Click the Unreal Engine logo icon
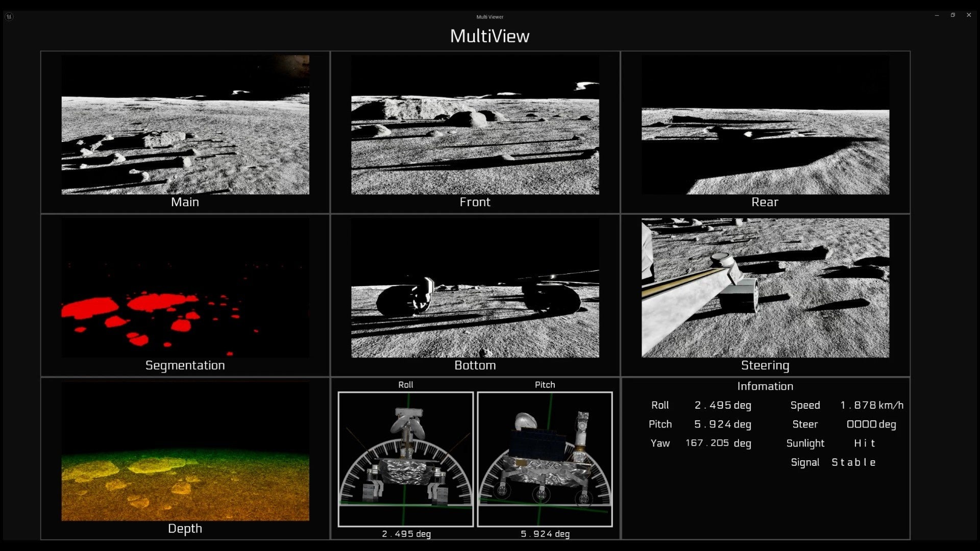Image resolution: width=980 pixels, height=551 pixels. click(x=9, y=16)
